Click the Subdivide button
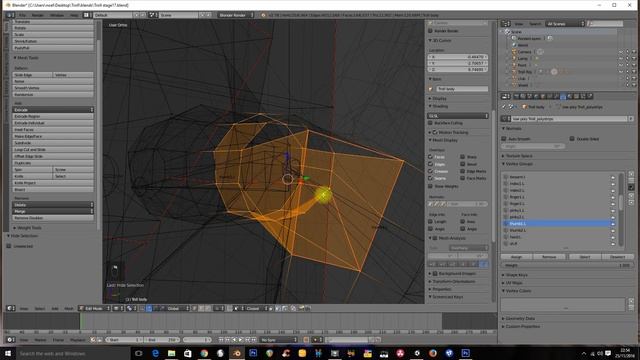The width and height of the screenshot is (640, 360). pos(53,143)
